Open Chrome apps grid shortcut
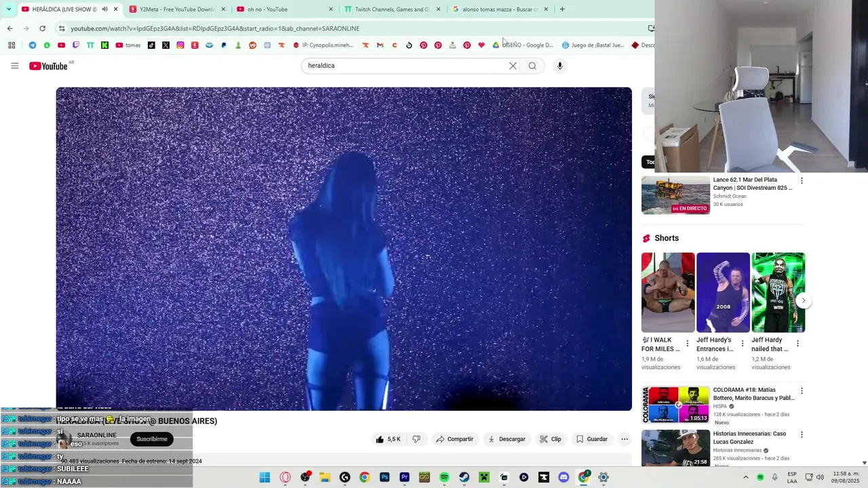 (12, 45)
